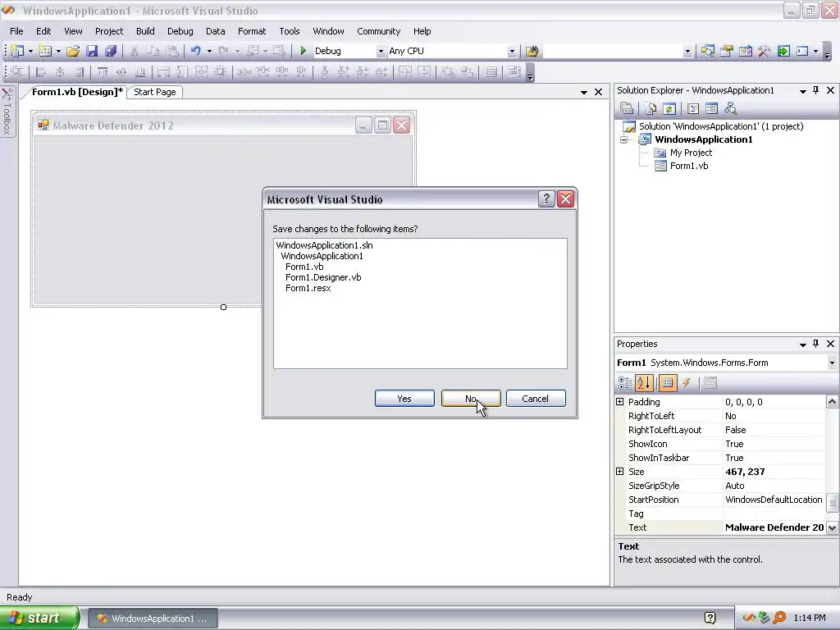
Task: Open Object Browser from the main toolbar
Action: coord(746,51)
